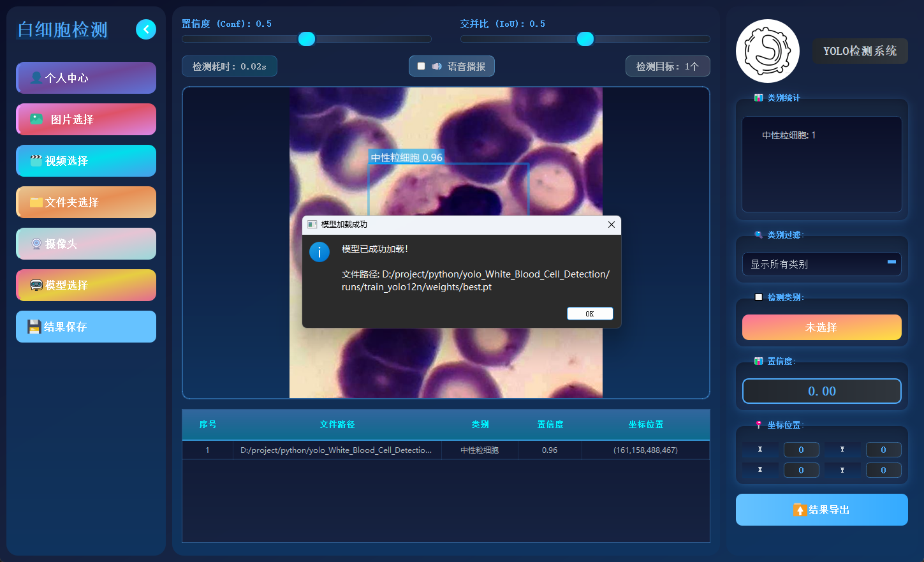
Task: Click the white blood cell logo top right
Action: (x=767, y=51)
